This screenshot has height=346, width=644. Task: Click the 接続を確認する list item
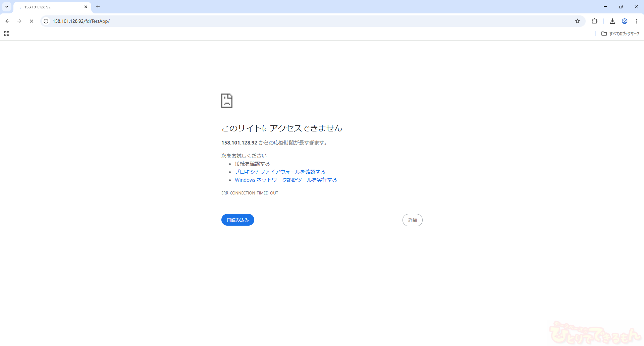252,164
